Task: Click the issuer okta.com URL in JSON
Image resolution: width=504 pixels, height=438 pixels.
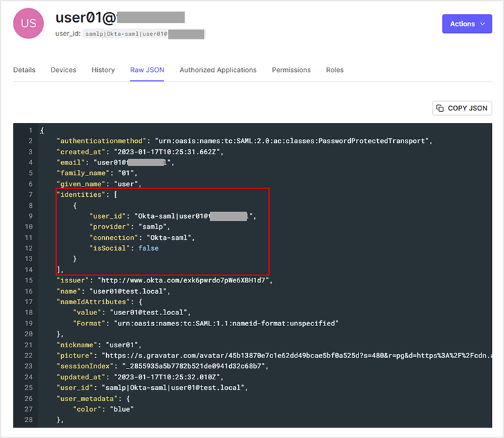Action: coord(185,280)
